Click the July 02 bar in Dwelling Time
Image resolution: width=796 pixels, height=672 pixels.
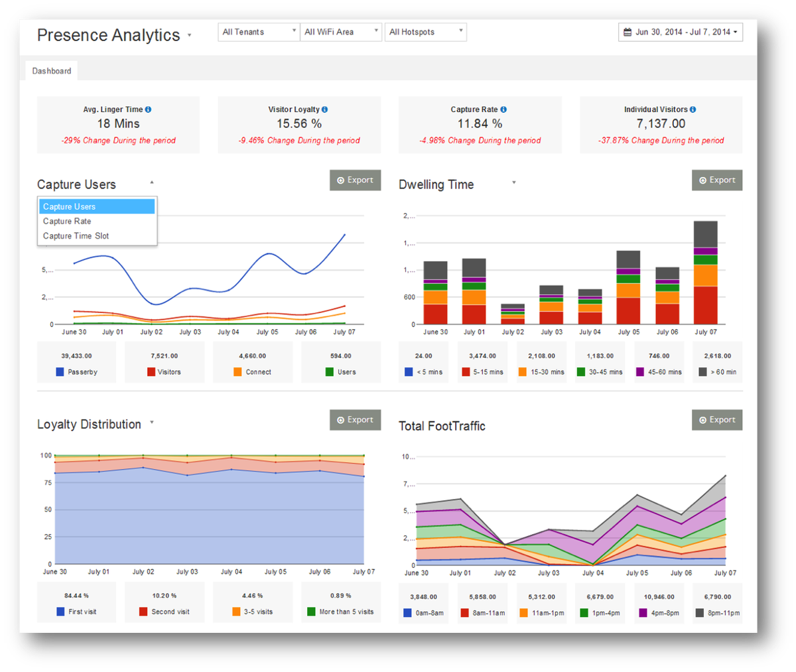click(513, 314)
